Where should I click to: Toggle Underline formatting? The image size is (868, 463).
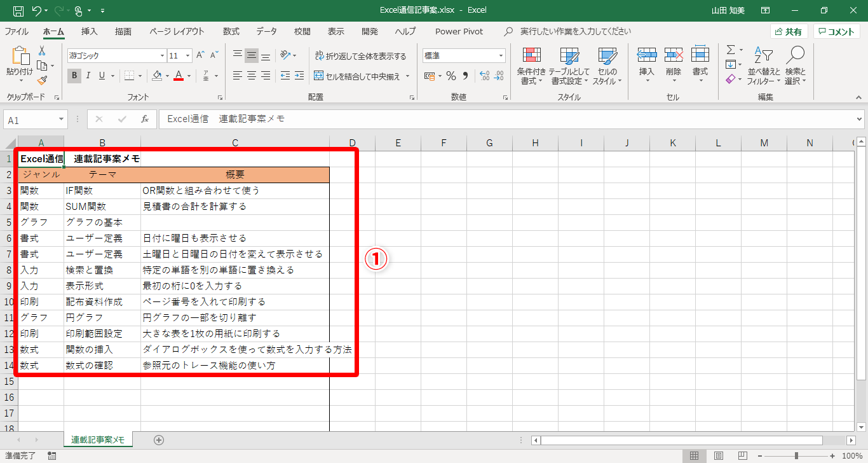coord(101,76)
